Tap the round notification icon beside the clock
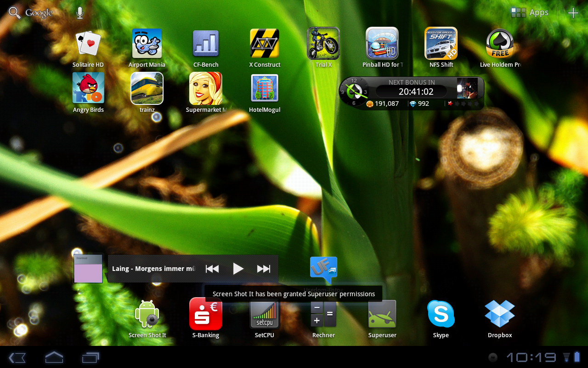The width and height of the screenshot is (588, 368). point(493,357)
